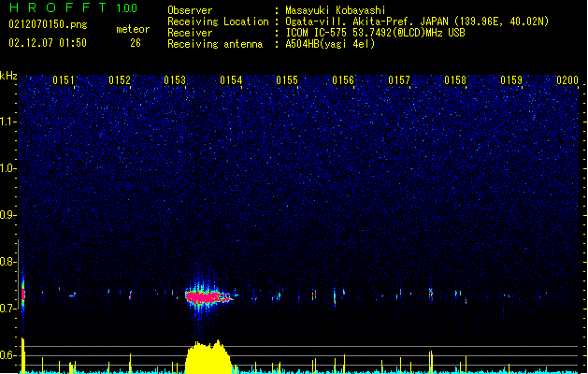588x374 pixels.
Task: Click the 1.1 frequency axis label
Action: pos(9,121)
